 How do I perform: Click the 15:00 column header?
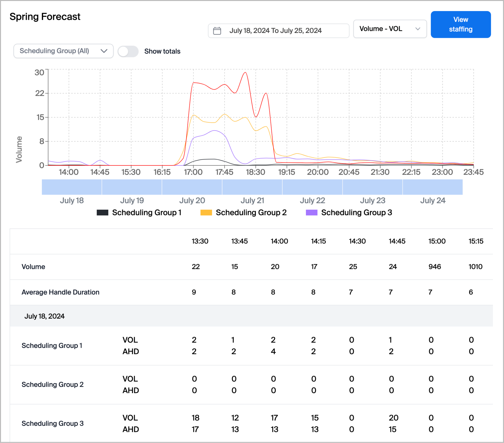click(x=437, y=241)
